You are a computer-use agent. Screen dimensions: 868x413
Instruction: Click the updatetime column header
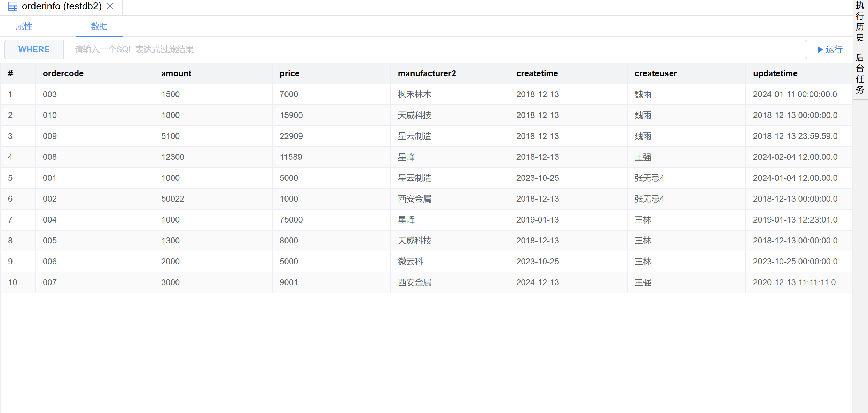775,73
